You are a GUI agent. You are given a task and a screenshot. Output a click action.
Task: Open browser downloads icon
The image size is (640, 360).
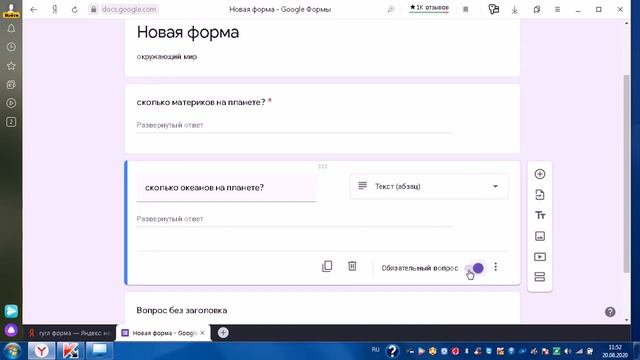coord(514,9)
